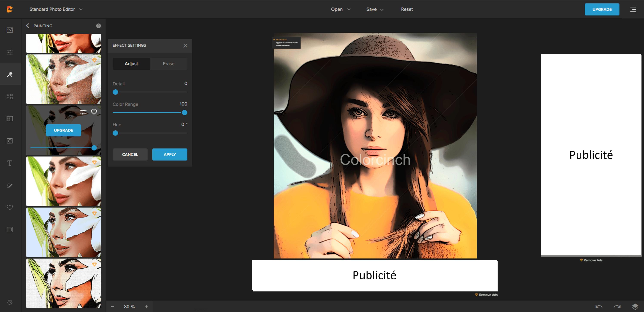644x312 pixels.
Task: Click the redo arrow icon
Action: (x=617, y=306)
